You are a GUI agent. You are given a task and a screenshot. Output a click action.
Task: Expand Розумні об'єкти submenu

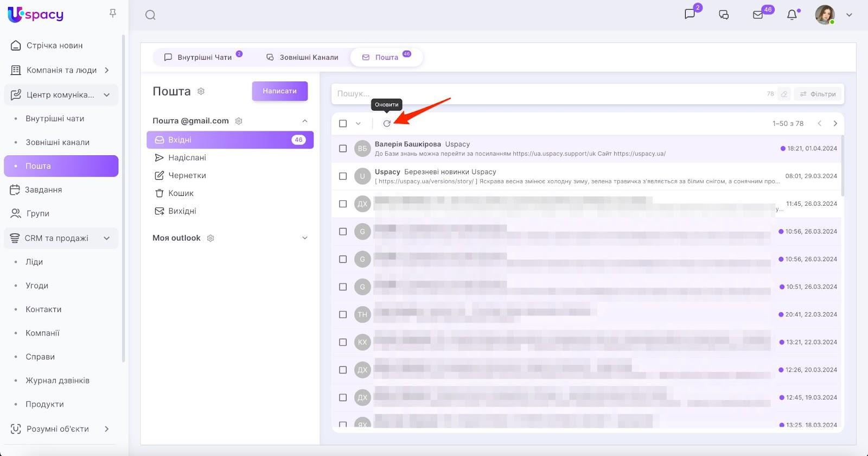click(x=107, y=429)
